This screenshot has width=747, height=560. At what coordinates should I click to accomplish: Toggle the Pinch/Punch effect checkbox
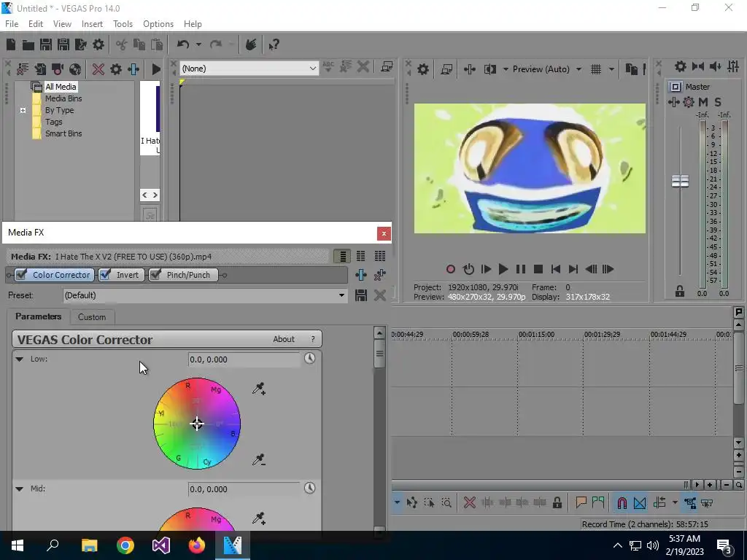[155, 275]
